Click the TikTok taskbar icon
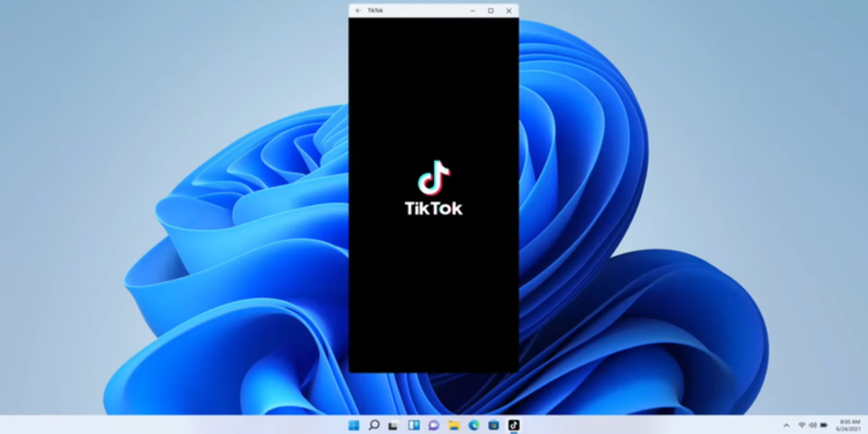 514,425
